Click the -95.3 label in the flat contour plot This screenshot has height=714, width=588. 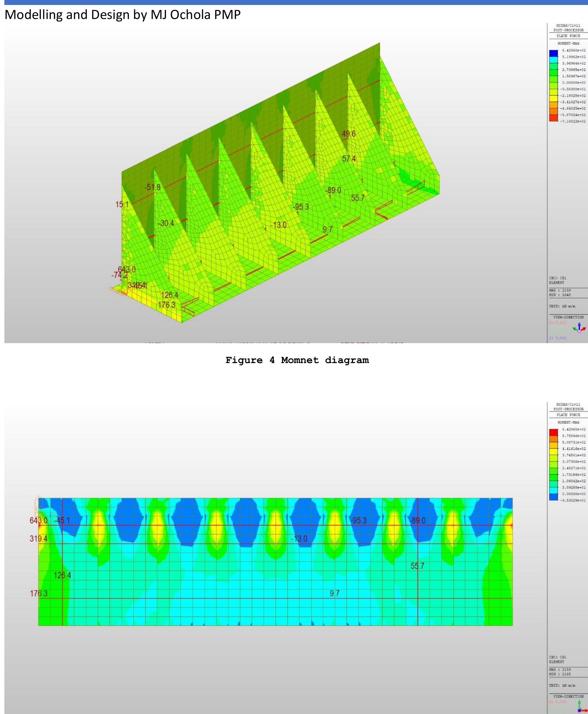(358, 520)
